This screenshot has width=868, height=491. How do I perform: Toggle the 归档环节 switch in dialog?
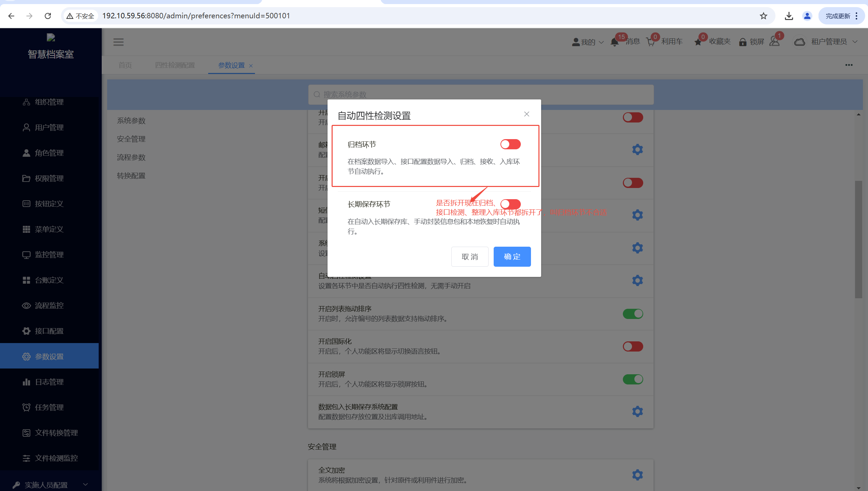point(510,144)
